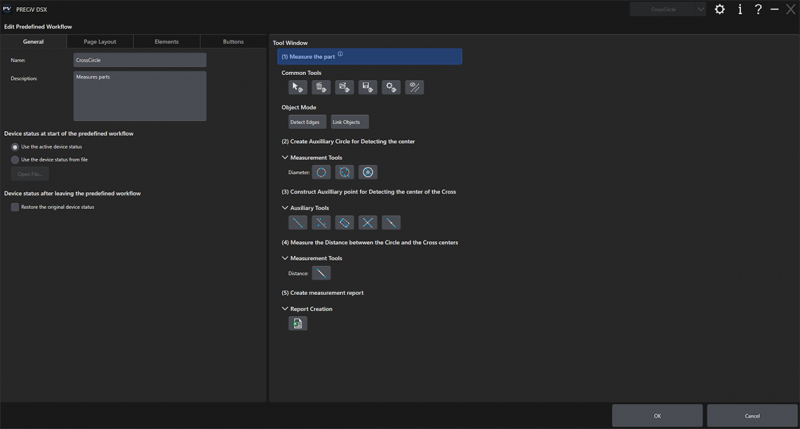Collapse the Auxiliary Tools section
The width and height of the screenshot is (800, 429).
[x=285, y=208]
